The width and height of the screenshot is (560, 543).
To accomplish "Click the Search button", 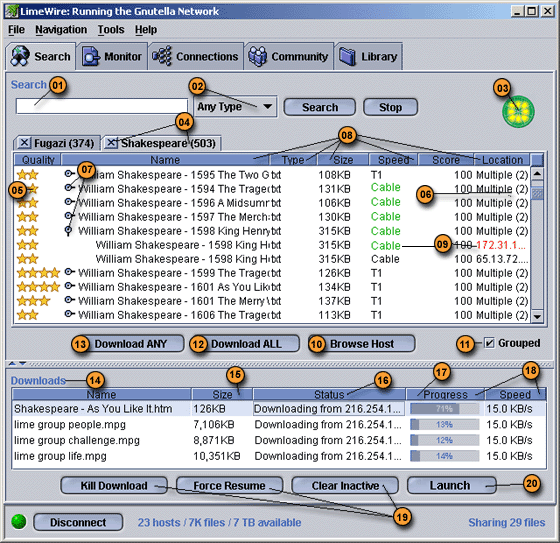I will pos(320,107).
